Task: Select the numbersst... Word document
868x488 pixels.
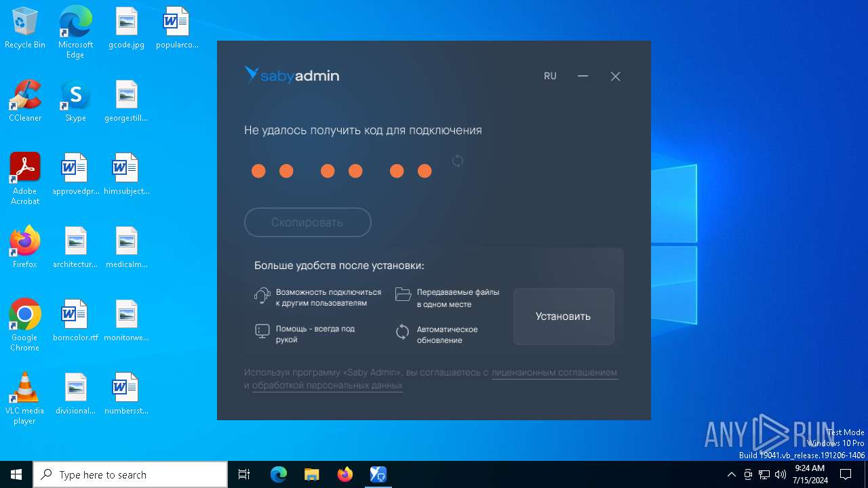Action: pos(127,394)
